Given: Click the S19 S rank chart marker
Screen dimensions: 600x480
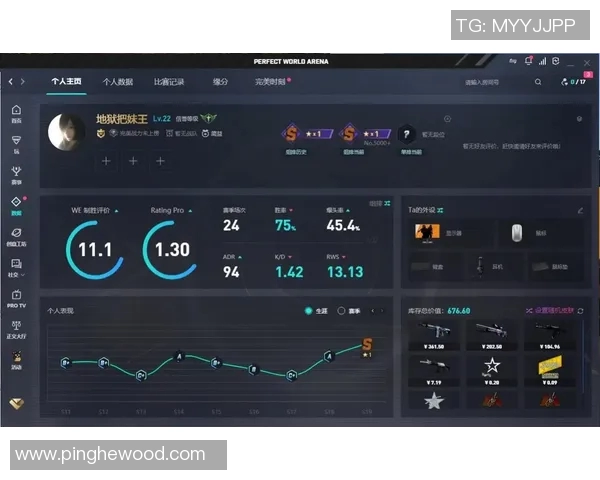Looking at the screenshot, I should point(367,345).
